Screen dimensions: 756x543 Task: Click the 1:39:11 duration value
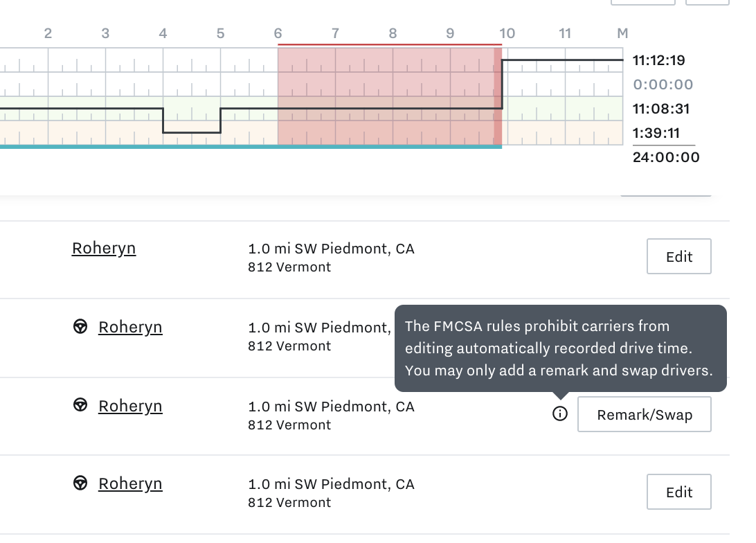(x=656, y=133)
